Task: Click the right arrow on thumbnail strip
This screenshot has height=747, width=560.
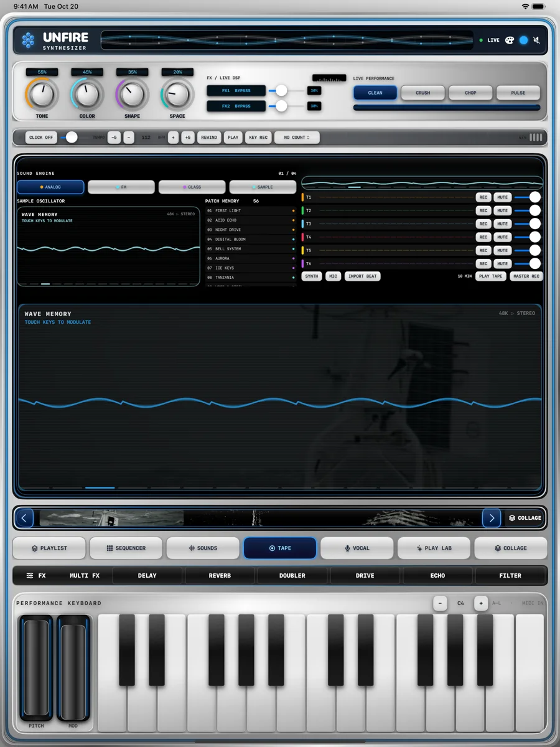Action: click(492, 518)
